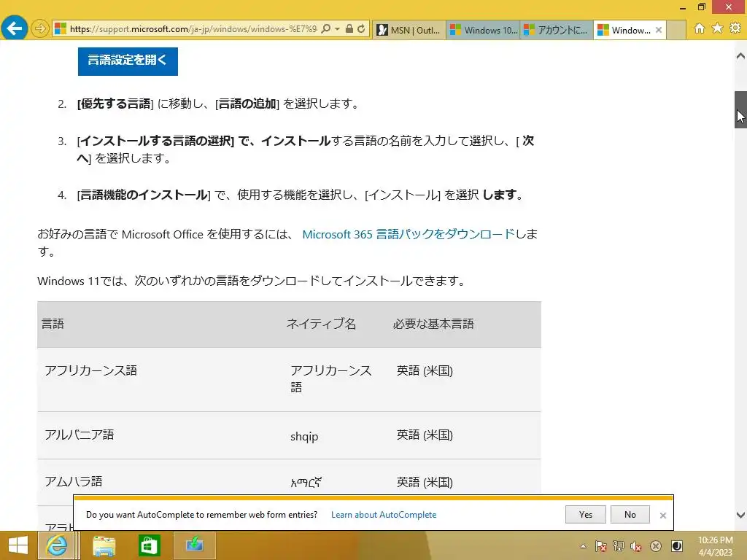Open the Microsoft 365 言語パックをダウンロード link

pos(409,234)
